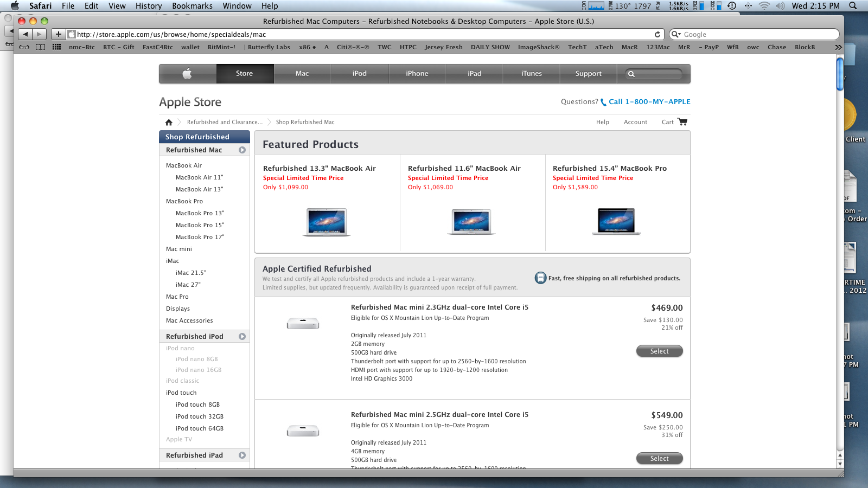Viewport: 868px width, 488px height.
Task: Go forward with Safari's forward arrow
Action: [x=39, y=34]
